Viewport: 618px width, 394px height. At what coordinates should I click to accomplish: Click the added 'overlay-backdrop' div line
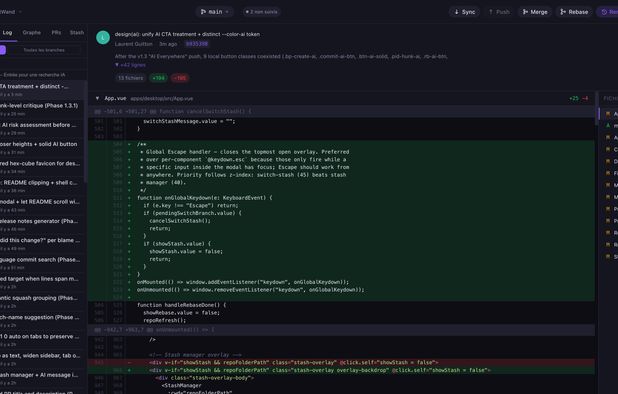click(341, 370)
